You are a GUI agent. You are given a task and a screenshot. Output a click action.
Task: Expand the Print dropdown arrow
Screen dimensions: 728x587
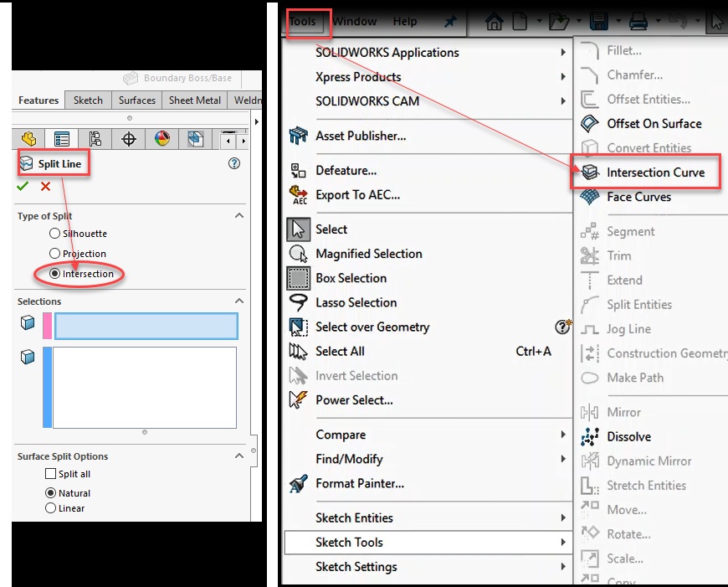click(658, 21)
